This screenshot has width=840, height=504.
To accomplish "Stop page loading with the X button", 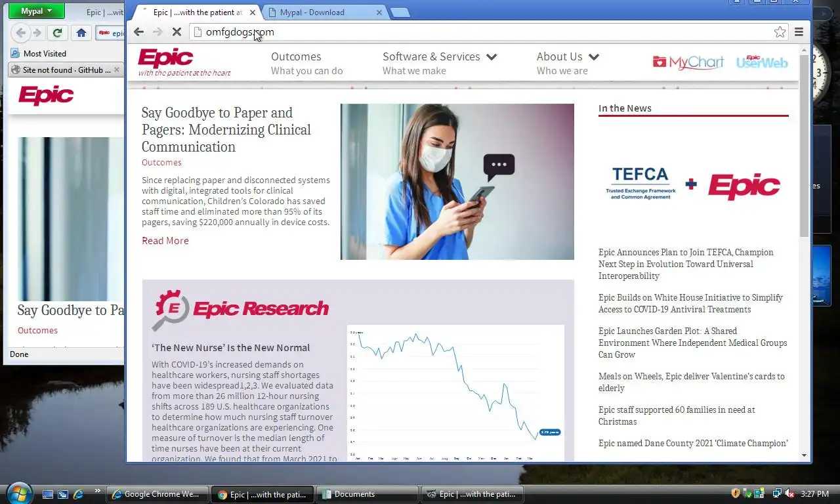I will tap(177, 31).
